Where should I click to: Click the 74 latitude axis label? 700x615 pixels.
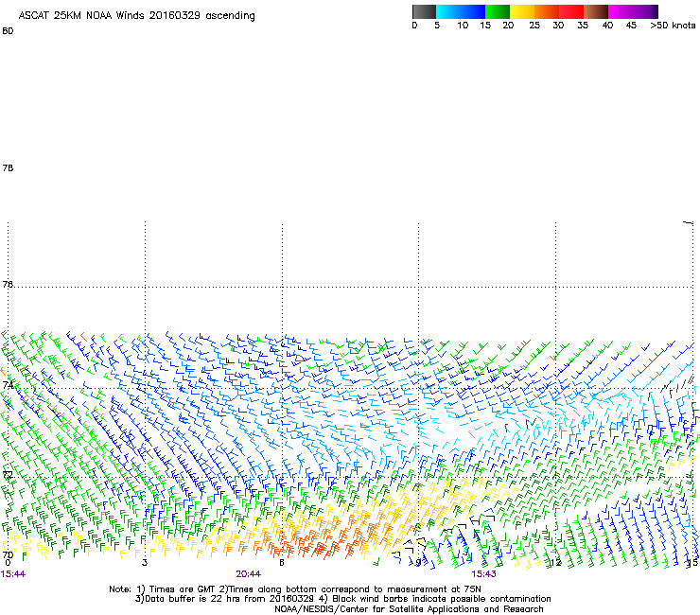(x=8, y=385)
